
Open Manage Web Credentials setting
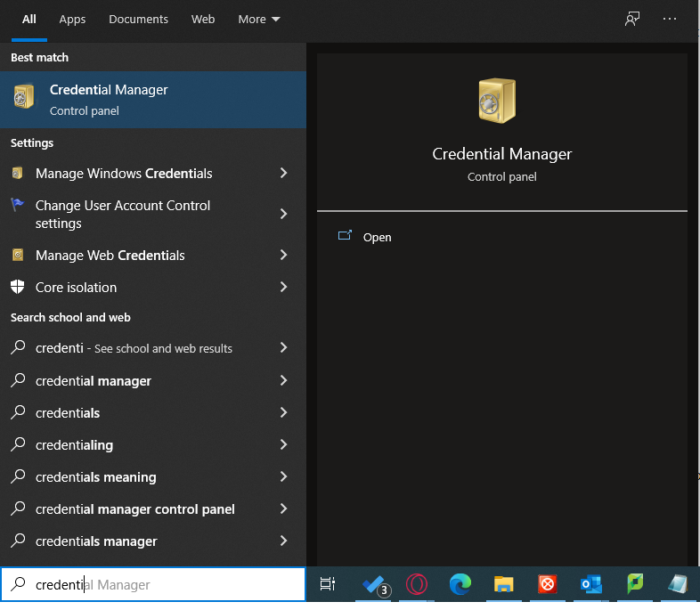coord(153,255)
